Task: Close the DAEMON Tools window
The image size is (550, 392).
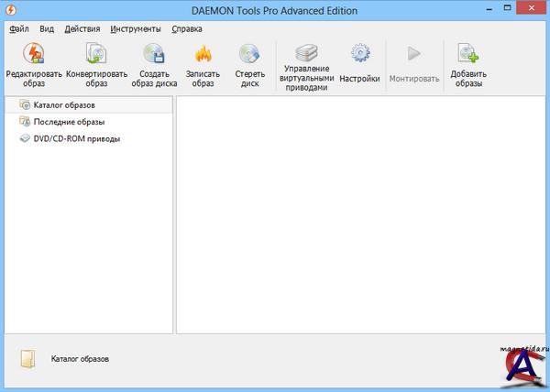Action: pos(532,7)
